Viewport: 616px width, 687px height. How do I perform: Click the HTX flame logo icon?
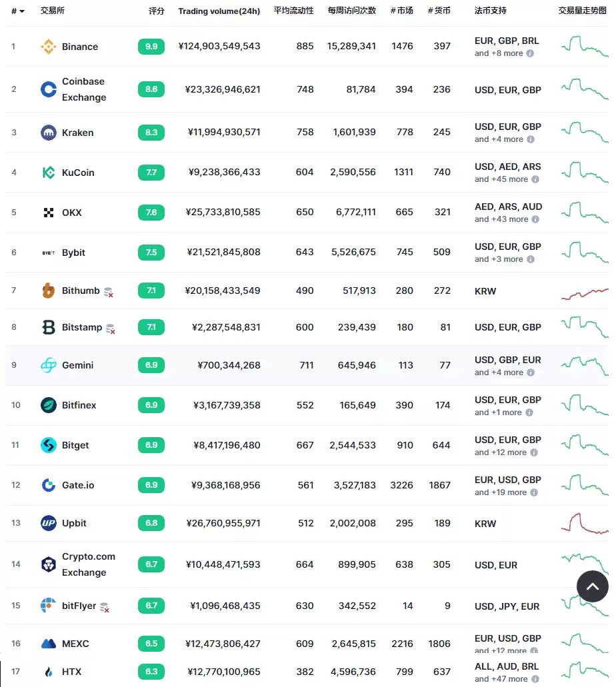pos(48,672)
